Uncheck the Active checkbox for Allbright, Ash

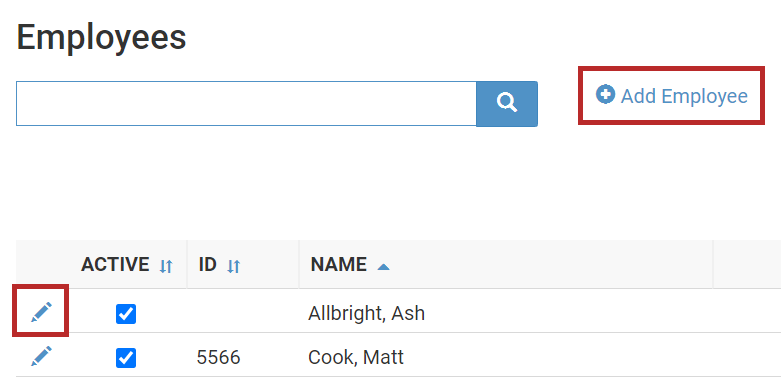[x=126, y=314]
